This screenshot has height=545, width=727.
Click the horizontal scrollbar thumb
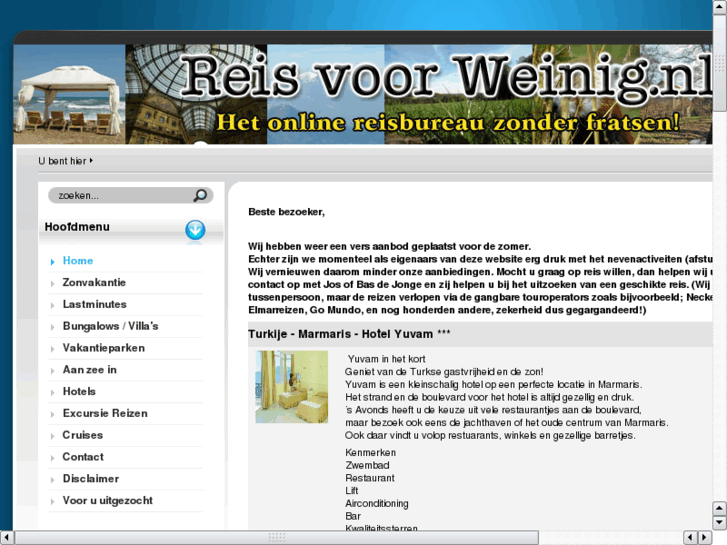click(277, 538)
